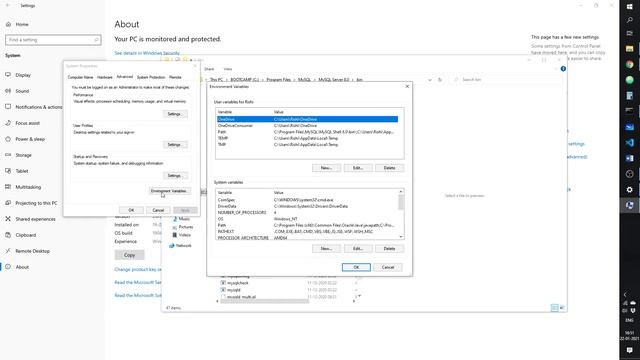The image size is (640, 360).
Task: Click Delete under system variables
Action: click(389, 249)
